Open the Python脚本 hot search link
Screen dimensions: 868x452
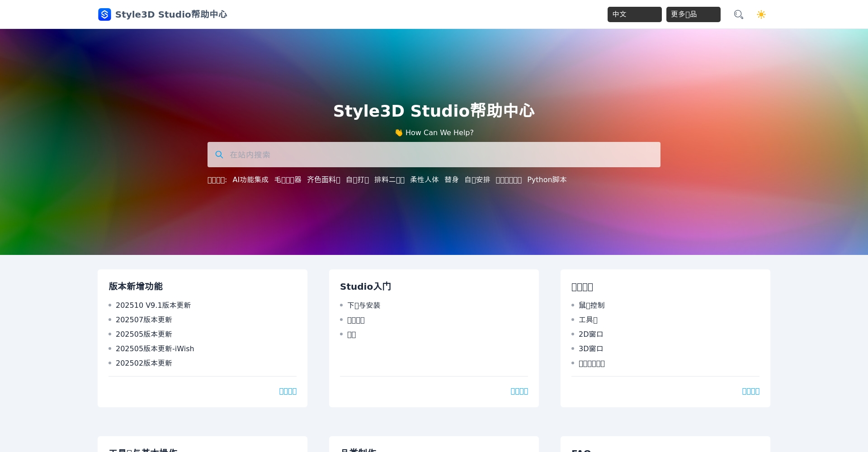[547, 179]
